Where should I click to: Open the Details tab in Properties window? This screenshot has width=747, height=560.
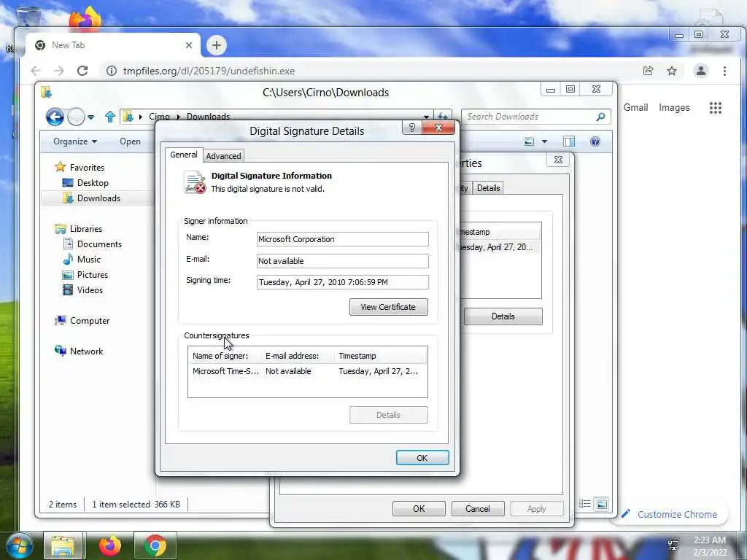[x=488, y=188]
